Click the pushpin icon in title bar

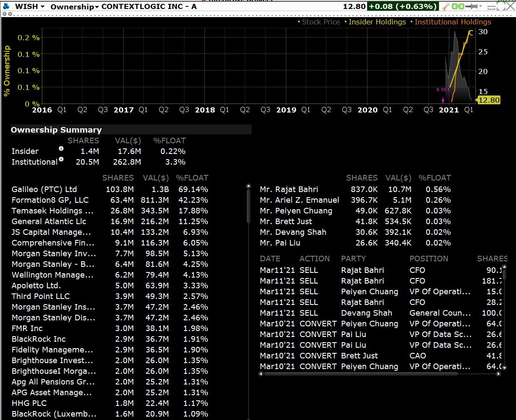[x=471, y=6]
